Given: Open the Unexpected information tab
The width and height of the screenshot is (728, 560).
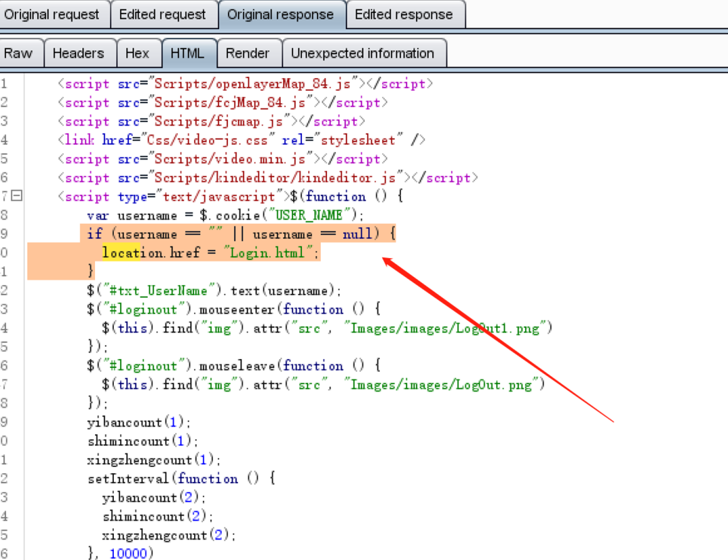Looking at the screenshot, I should [363, 53].
